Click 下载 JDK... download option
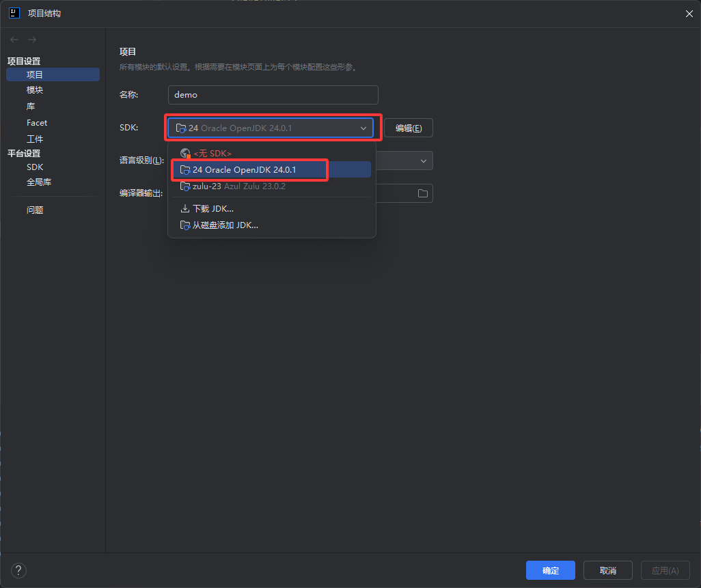 (212, 209)
